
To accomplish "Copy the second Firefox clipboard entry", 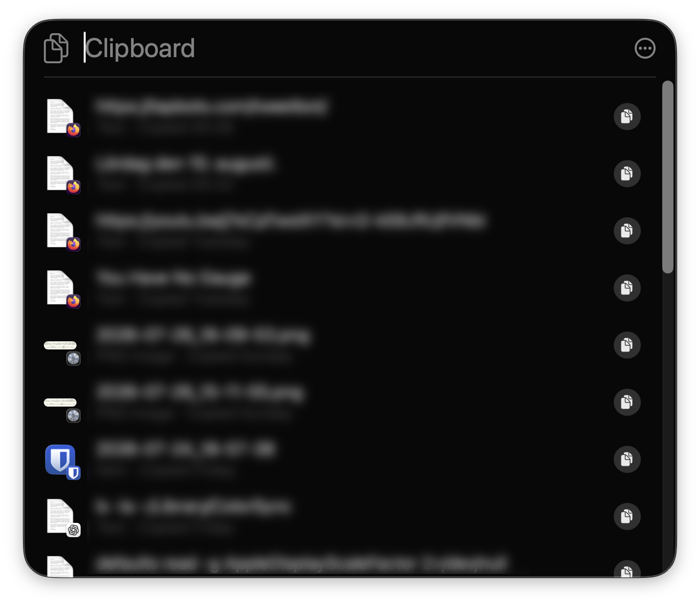I will click(627, 173).
